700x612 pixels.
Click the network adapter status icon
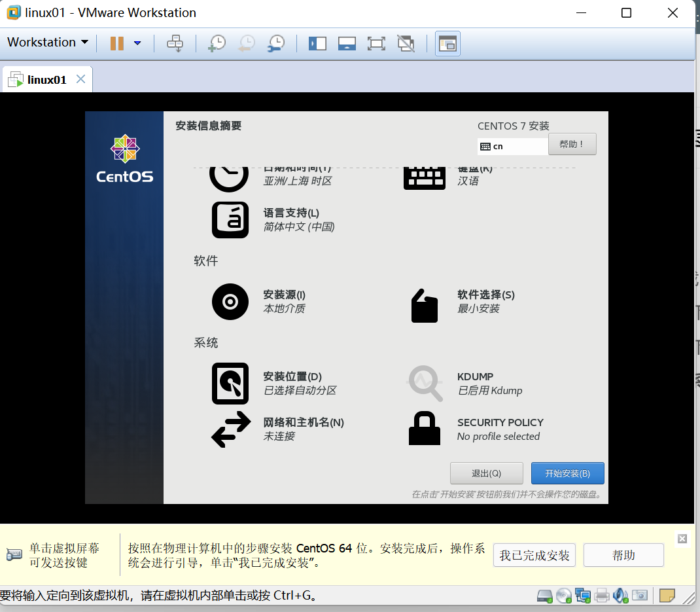tap(583, 596)
